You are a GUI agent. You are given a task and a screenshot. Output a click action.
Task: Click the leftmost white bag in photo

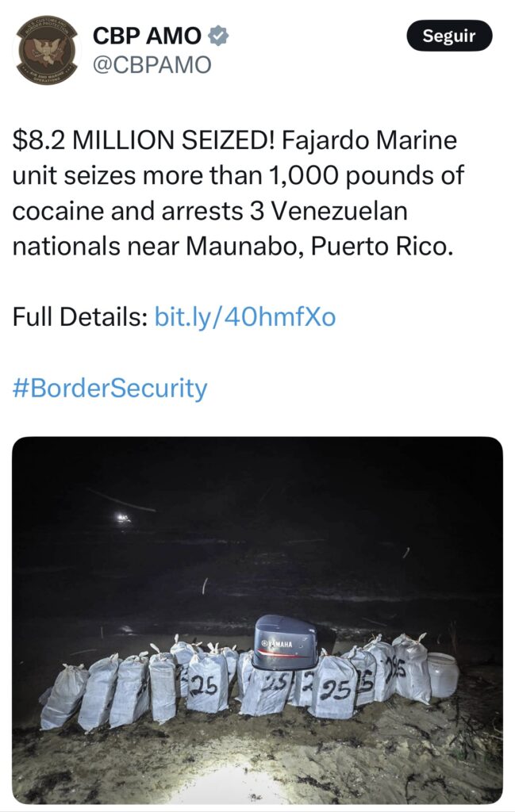[x=63, y=696]
